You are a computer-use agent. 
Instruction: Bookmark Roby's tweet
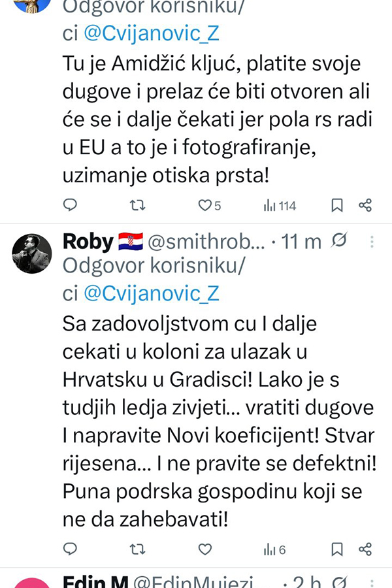[x=337, y=549]
